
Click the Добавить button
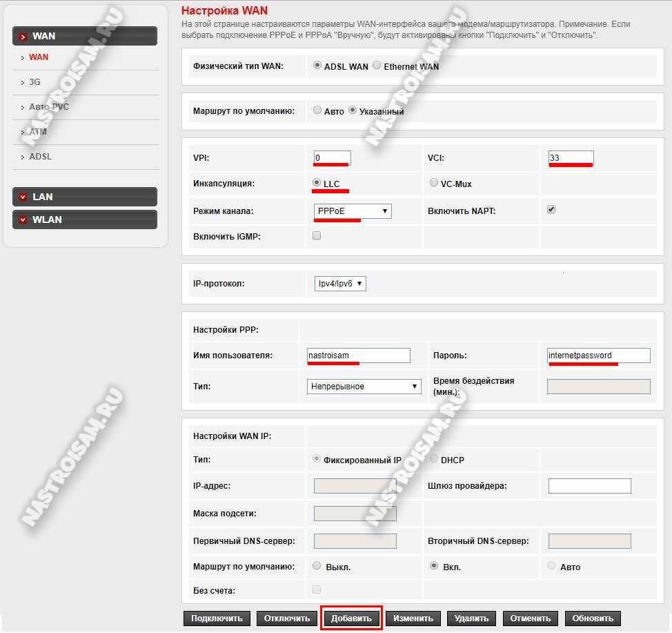point(351,618)
